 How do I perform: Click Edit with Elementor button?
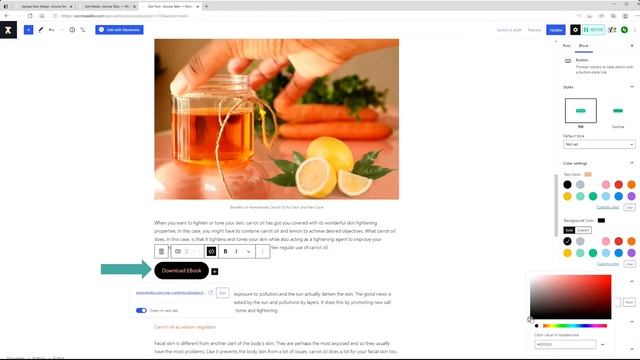[x=119, y=30]
